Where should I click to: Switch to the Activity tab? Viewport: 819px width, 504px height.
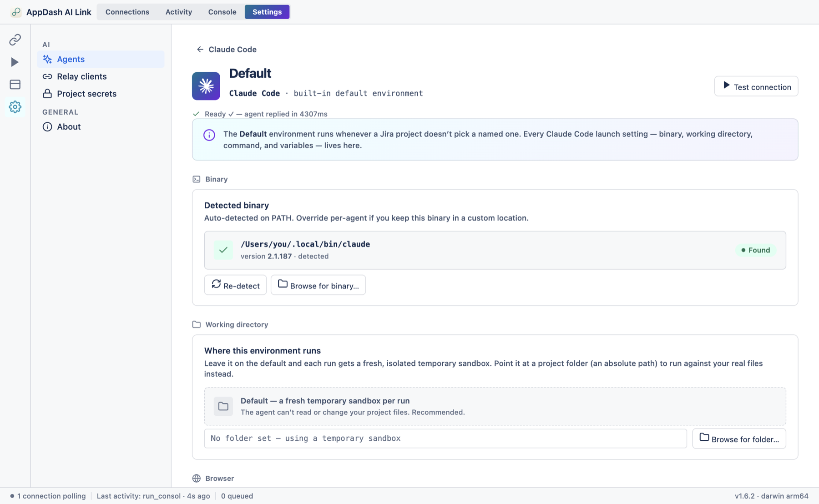pyautogui.click(x=179, y=12)
